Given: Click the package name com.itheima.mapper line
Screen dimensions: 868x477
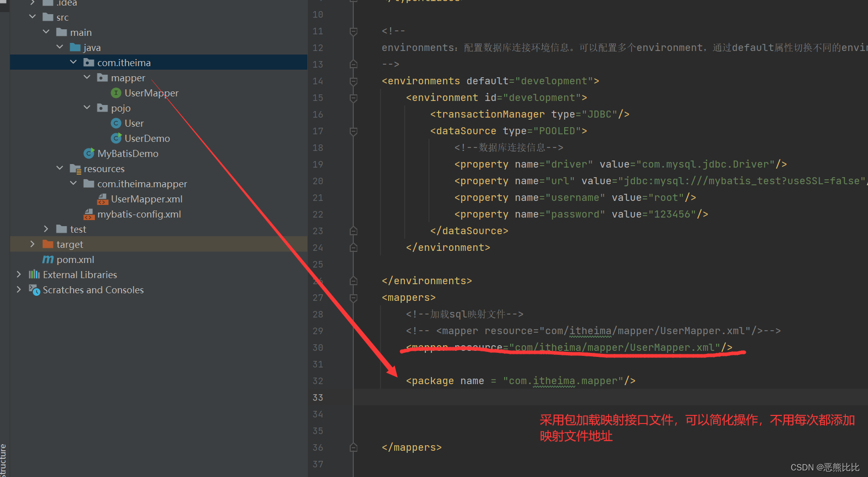Looking at the screenshot, I should coord(521,381).
